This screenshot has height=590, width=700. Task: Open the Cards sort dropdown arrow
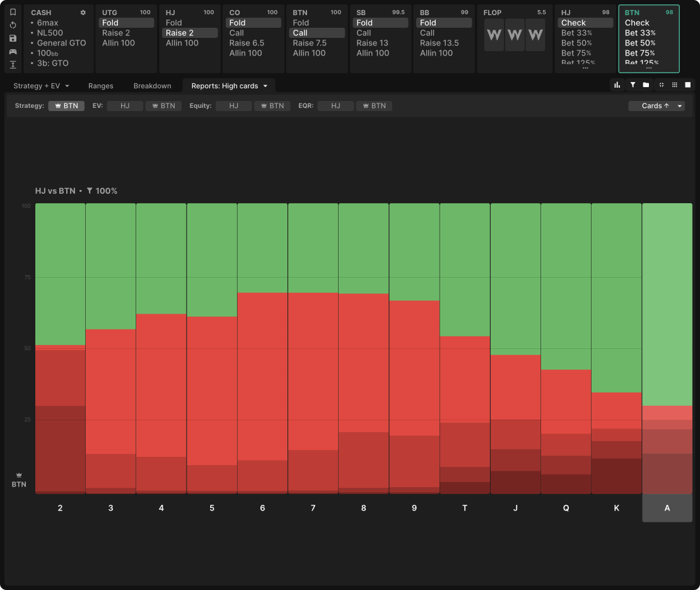pyautogui.click(x=680, y=106)
